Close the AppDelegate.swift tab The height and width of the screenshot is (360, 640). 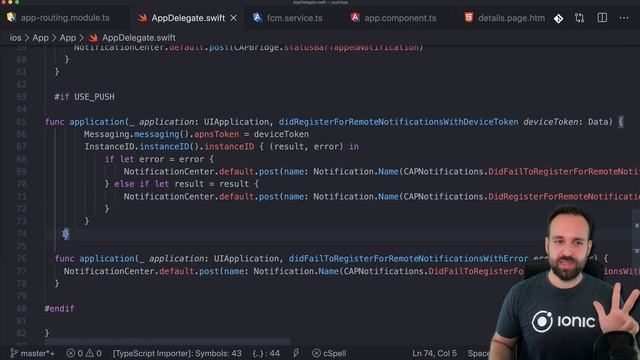tap(233, 18)
